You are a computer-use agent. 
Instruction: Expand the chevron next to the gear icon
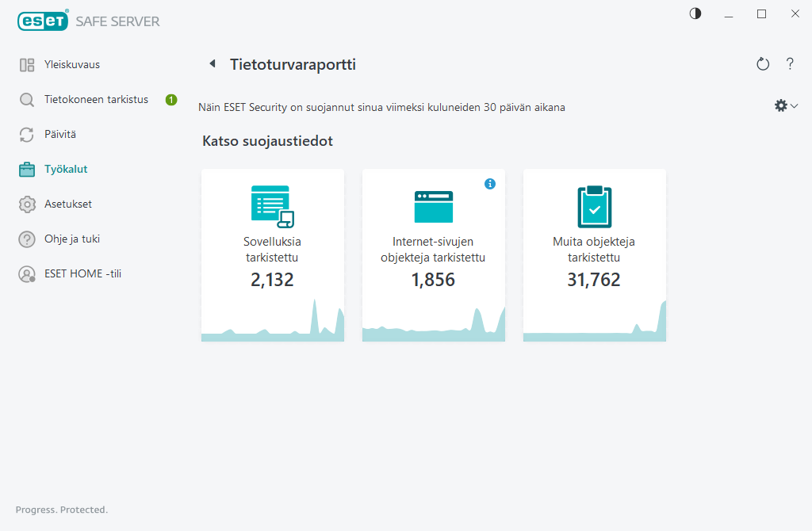[792, 105]
